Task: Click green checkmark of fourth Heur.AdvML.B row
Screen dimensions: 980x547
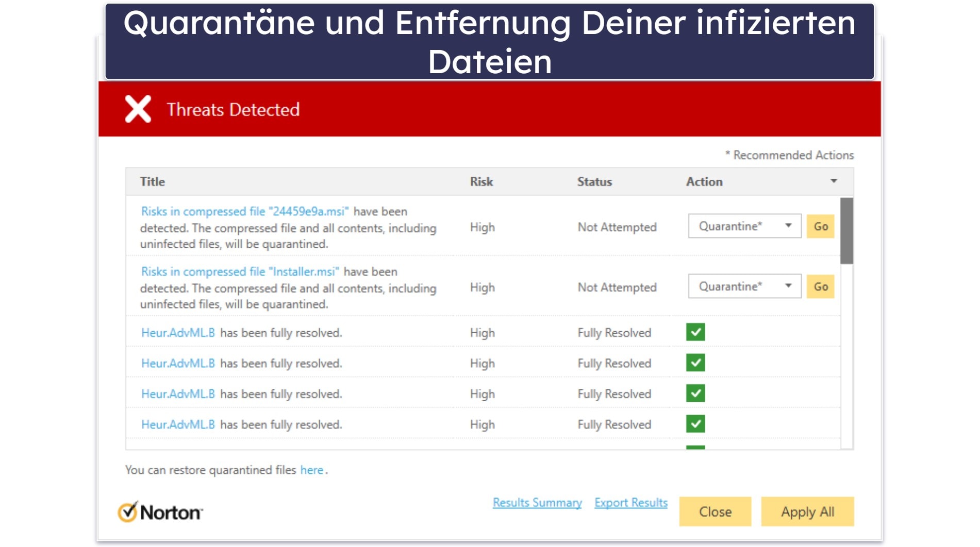Action: point(695,424)
